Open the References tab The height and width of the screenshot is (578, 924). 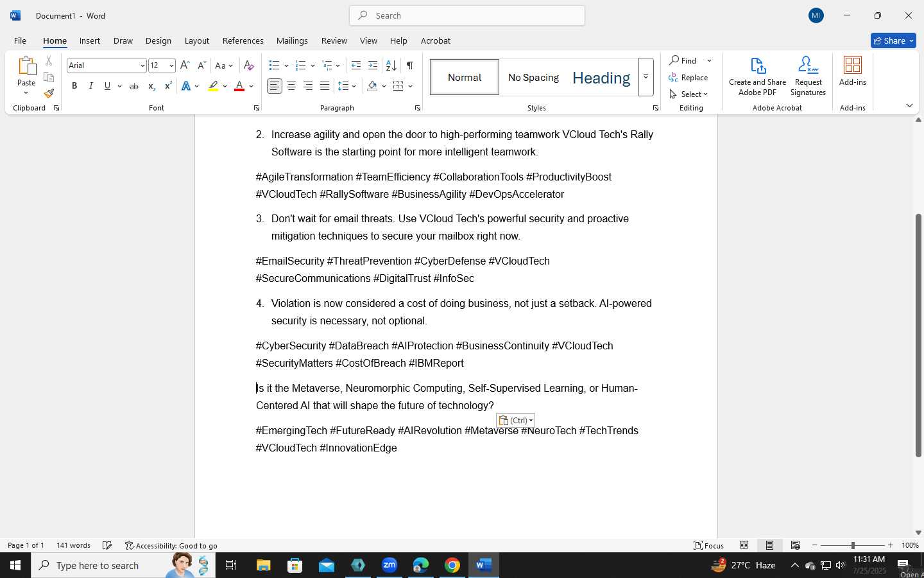[243, 40]
